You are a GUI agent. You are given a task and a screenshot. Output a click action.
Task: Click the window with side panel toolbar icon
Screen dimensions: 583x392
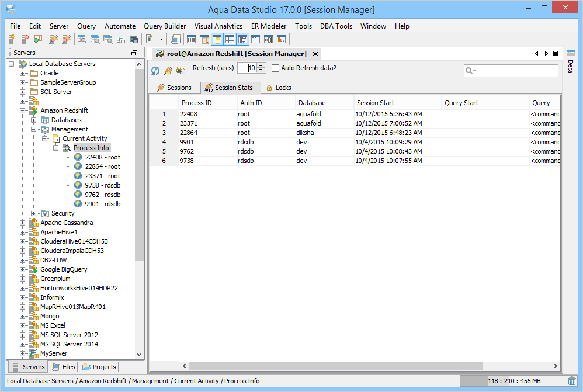click(x=204, y=39)
